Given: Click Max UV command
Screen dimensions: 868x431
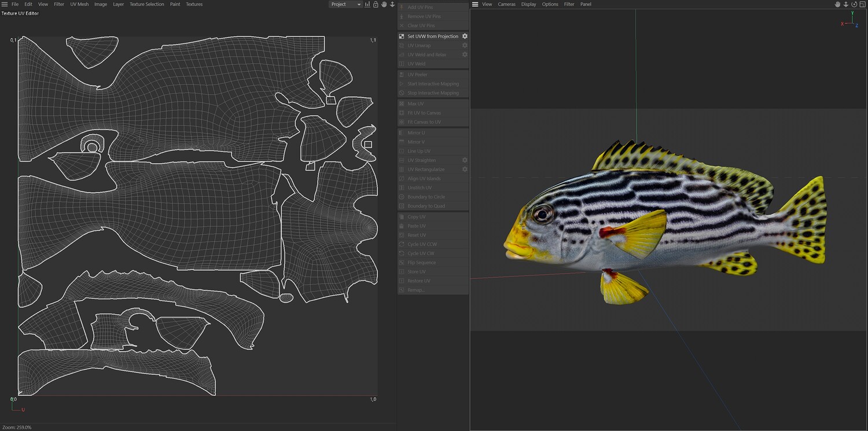Looking at the screenshot, I should (433, 104).
